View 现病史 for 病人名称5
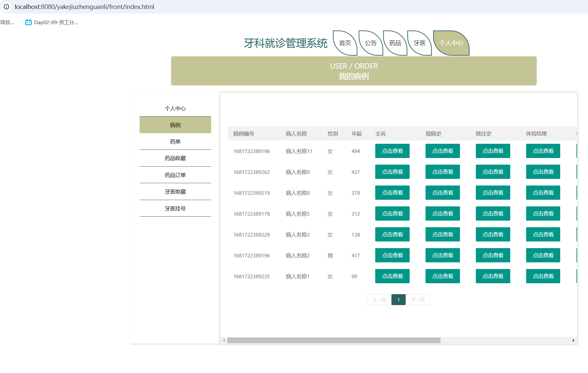Image resolution: width=588 pixels, height=373 pixels. 443,214
